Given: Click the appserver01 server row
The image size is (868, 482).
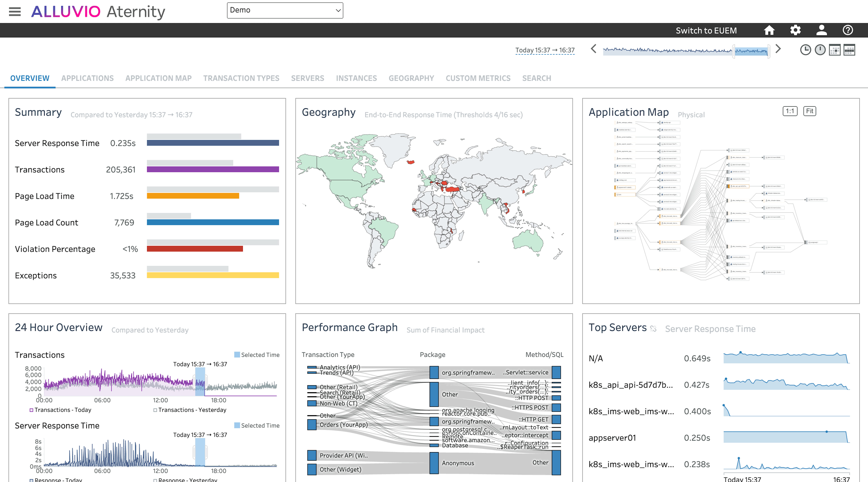Looking at the screenshot, I should click(719, 438).
